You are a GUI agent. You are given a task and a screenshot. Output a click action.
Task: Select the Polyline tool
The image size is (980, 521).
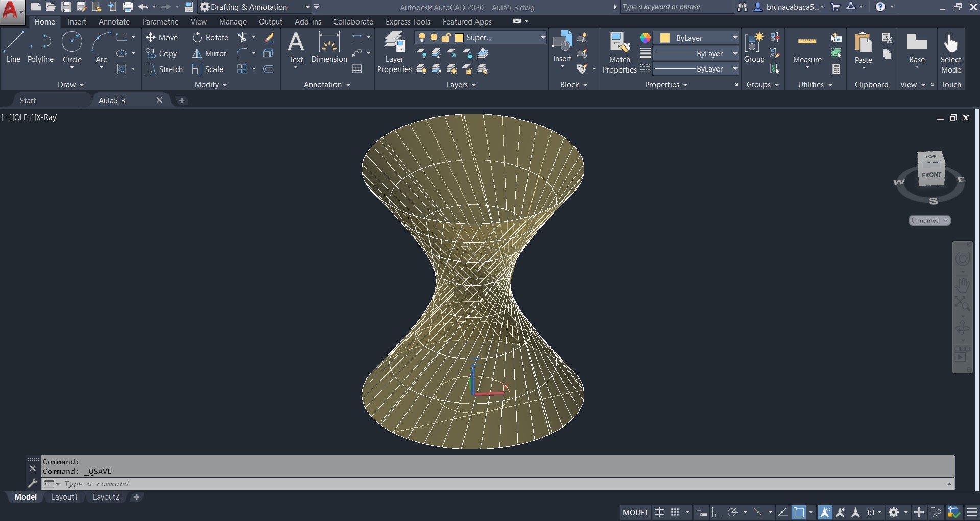40,48
